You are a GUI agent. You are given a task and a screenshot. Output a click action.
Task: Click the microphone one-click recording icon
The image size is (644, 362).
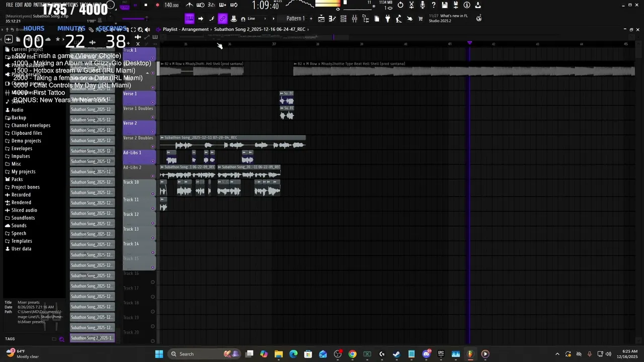(423, 5)
